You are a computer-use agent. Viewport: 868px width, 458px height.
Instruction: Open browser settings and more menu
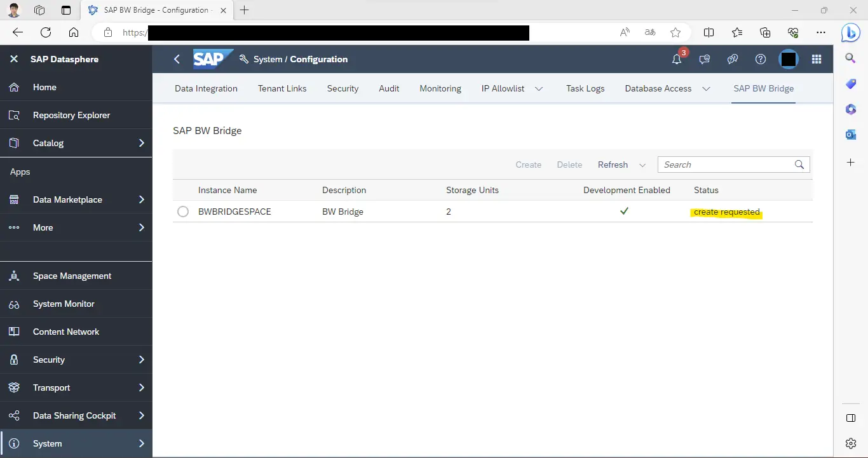(x=821, y=32)
